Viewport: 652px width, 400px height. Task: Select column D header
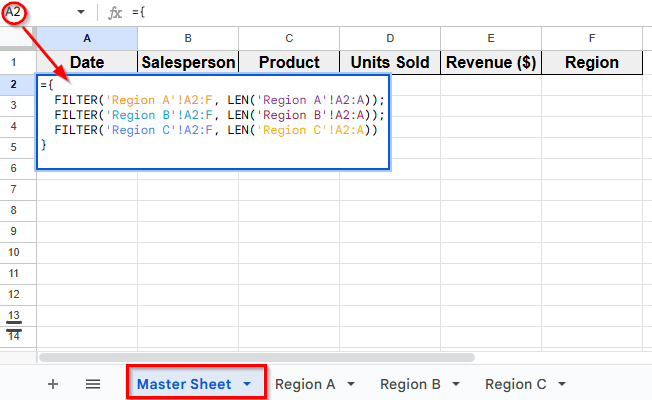[390, 39]
